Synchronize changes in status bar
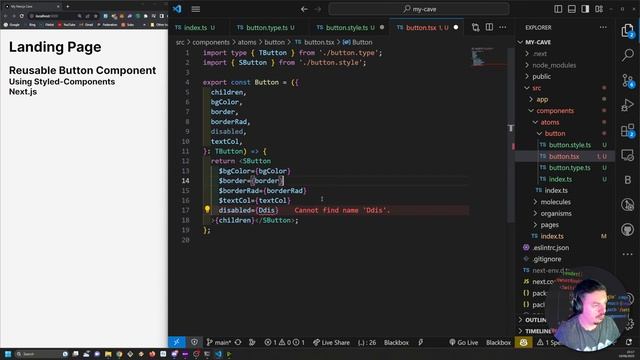 coord(238,342)
